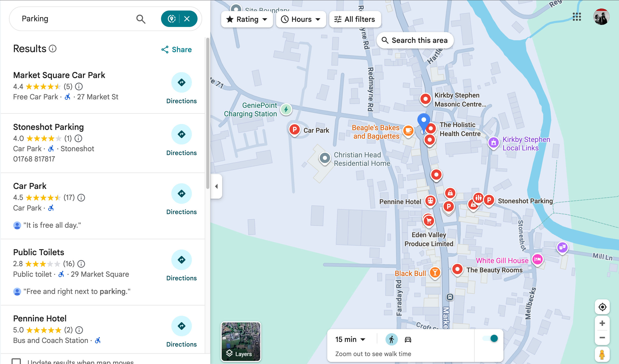Click the show-my-location crosshair icon
This screenshot has height=364, width=619.
(602, 307)
